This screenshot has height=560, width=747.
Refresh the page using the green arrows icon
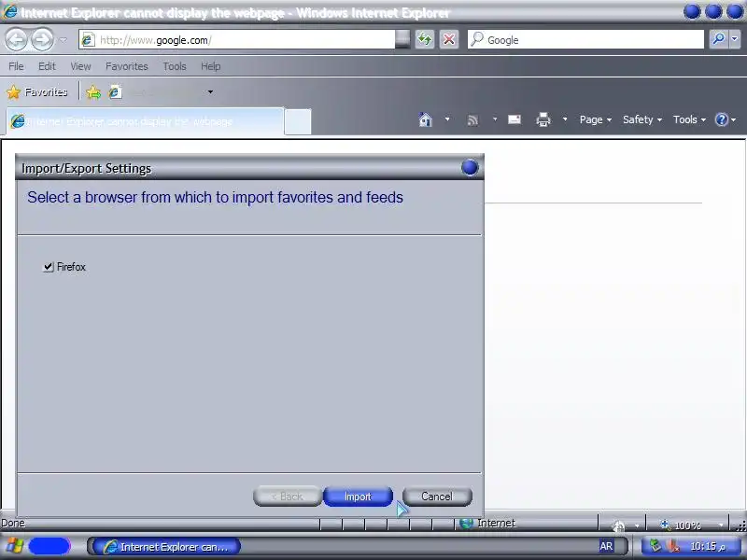coord(425,39)
